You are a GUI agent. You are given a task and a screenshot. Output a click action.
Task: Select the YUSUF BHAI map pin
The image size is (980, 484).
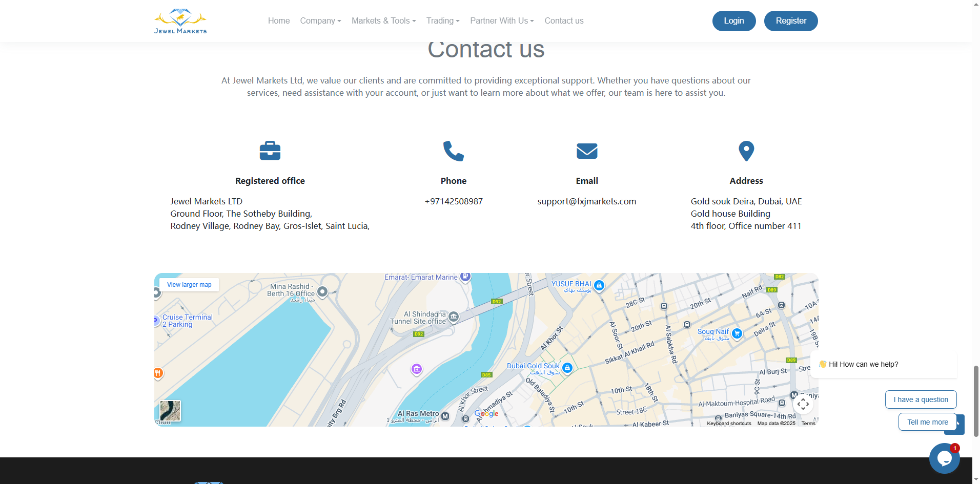click(599, 286)
